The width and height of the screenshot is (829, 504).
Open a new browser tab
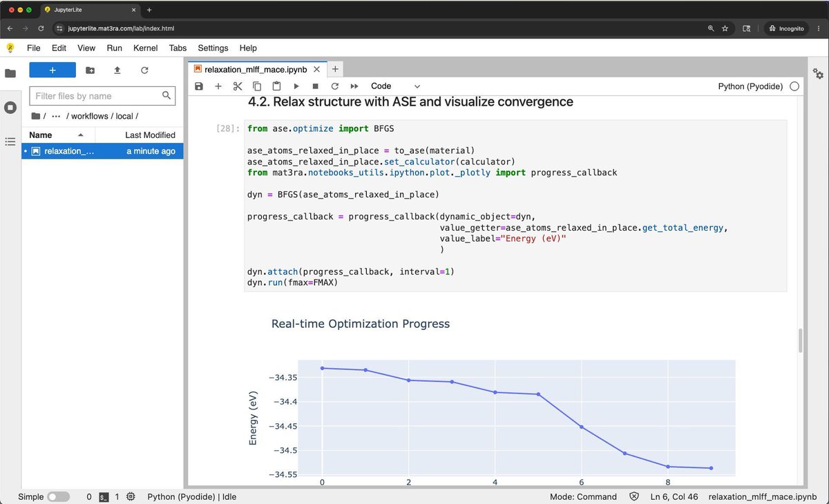pos(149,10)
